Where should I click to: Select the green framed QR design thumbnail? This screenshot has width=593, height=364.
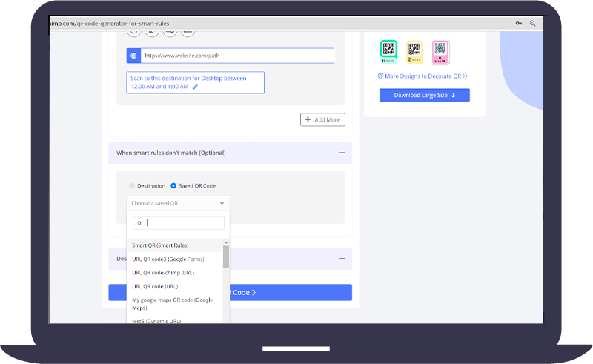tap(388, 51)
